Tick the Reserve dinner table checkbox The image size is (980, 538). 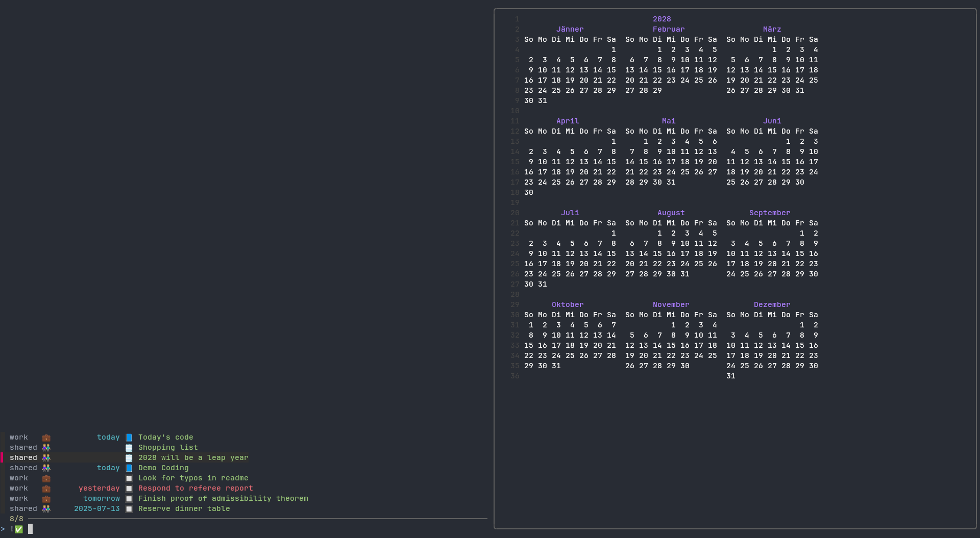pyautogui.click(x=129, y=509)
